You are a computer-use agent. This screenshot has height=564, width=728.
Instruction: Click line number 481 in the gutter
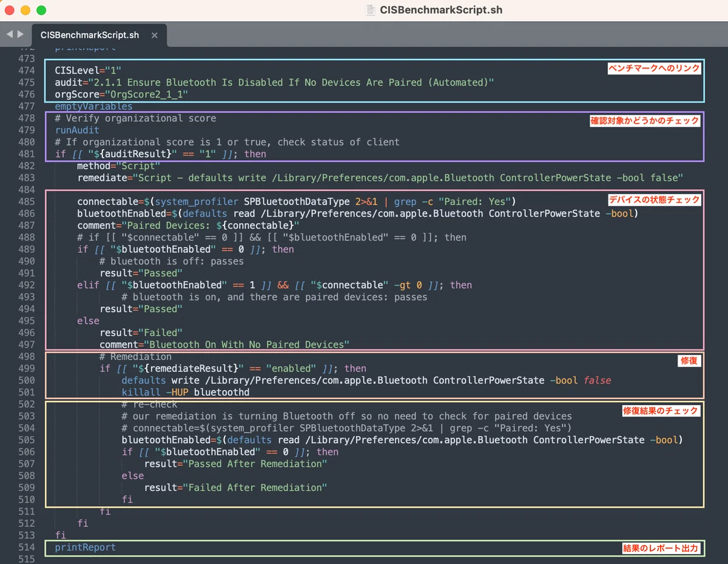point(27,154)
